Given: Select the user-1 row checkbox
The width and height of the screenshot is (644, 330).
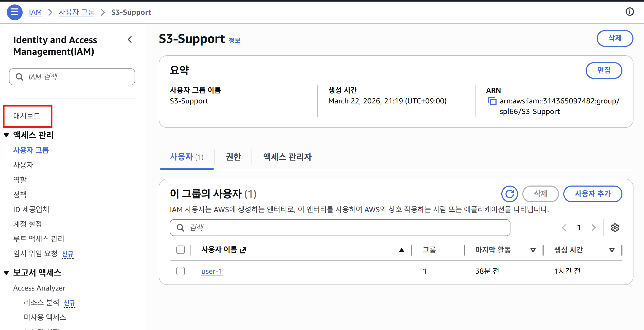Looking at the screenshot, I should pos(181,271).
